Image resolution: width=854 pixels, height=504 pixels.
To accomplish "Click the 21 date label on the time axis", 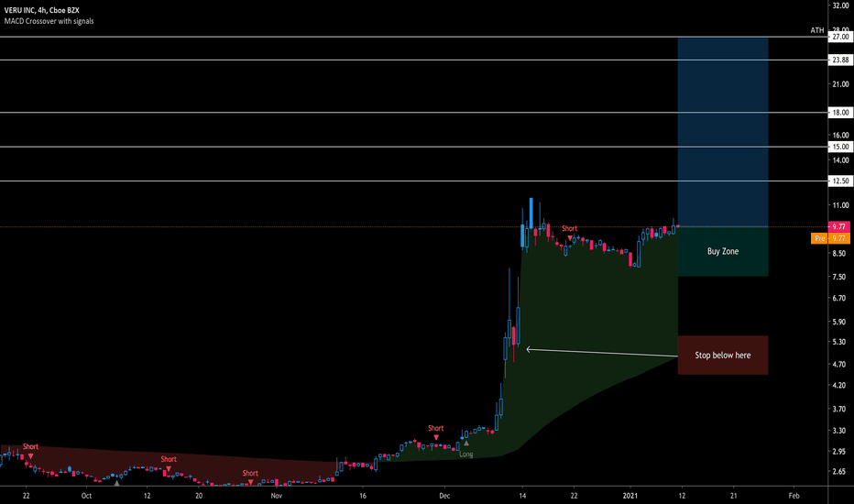I will click(x=734, y=496).
